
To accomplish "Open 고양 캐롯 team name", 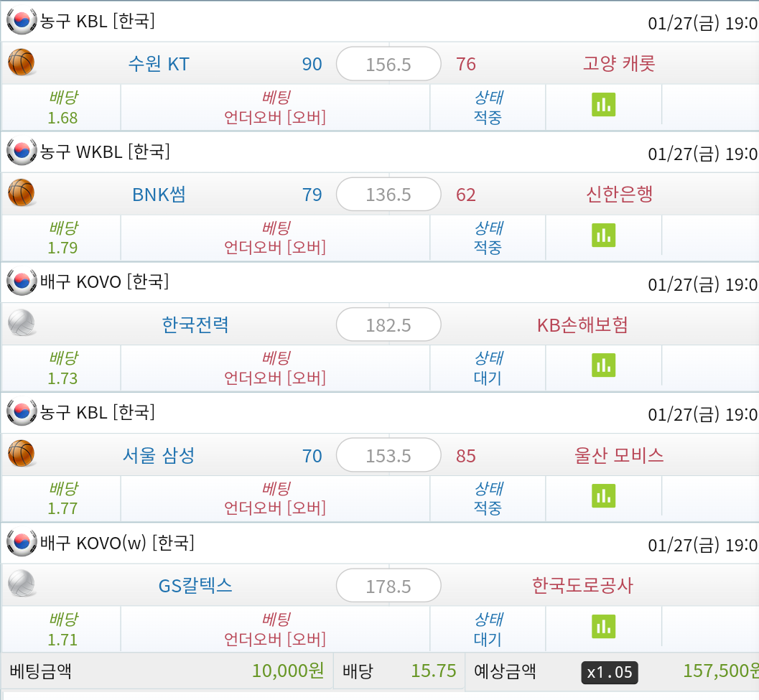I will coord(619,63).
